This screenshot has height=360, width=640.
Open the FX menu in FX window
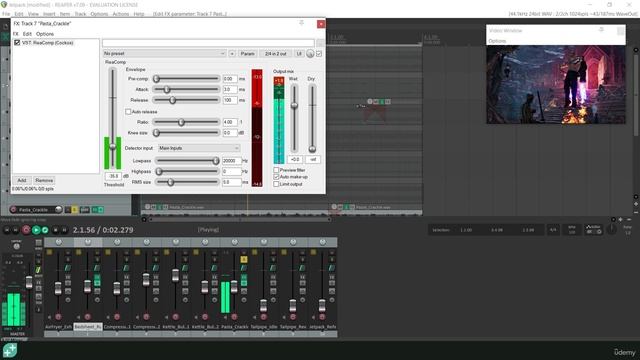point(16,34)
